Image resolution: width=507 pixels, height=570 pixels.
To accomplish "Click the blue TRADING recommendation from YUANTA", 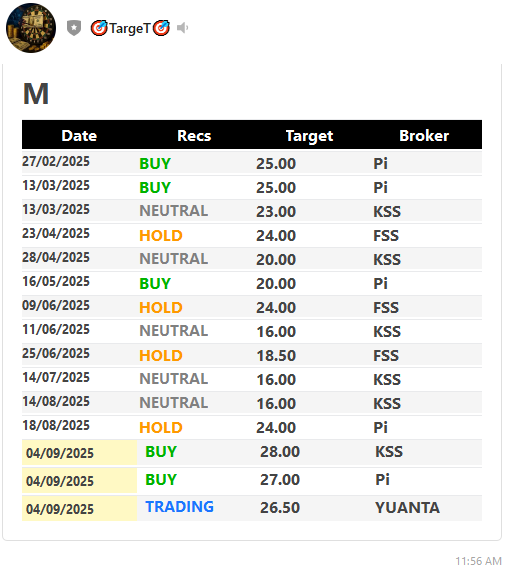I will click(x=180, y=507).
